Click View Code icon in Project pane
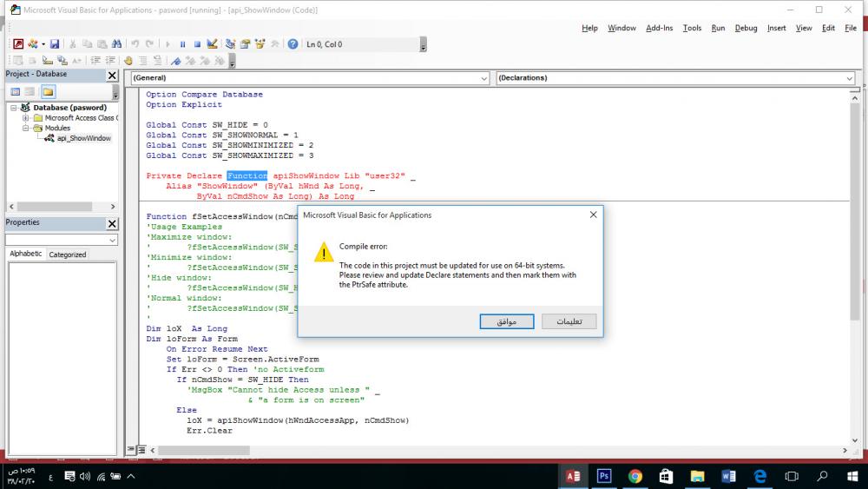868x489 pixels. [x=16, y=91]
